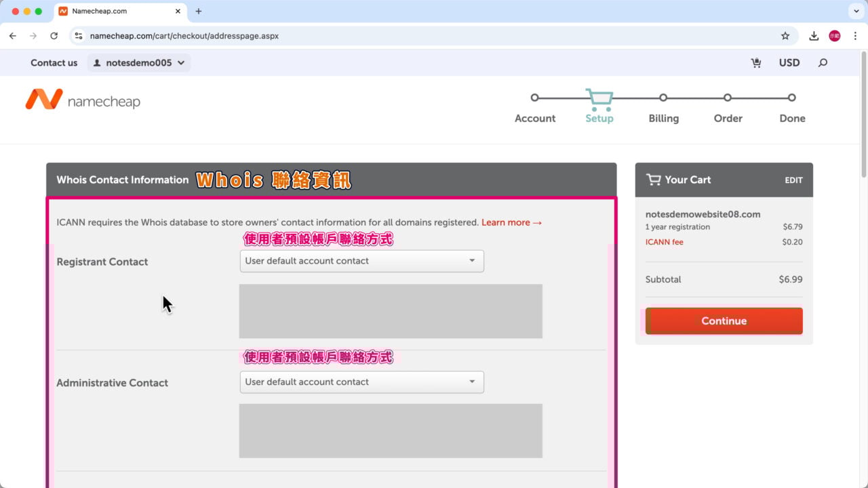Click the Learn more link
Image resolution: width=868 pixels, height=488 pixels.
pyautogui.click(x=511, y=222)
